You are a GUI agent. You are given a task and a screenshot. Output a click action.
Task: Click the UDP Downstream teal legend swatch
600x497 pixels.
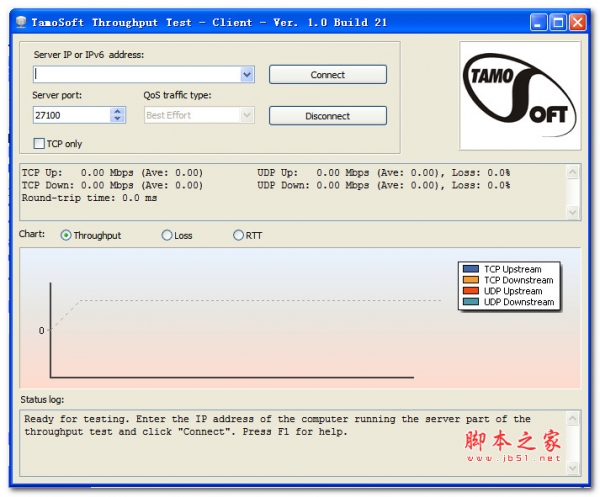click(x=470, y=302)
